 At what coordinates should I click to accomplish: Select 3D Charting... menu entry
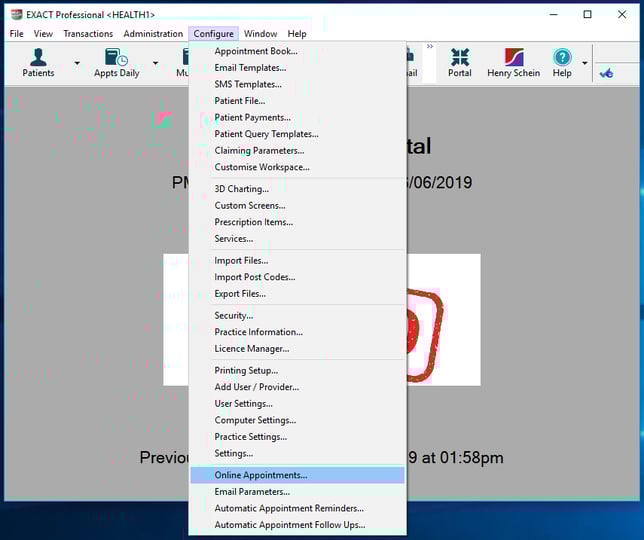coord(297,189)
